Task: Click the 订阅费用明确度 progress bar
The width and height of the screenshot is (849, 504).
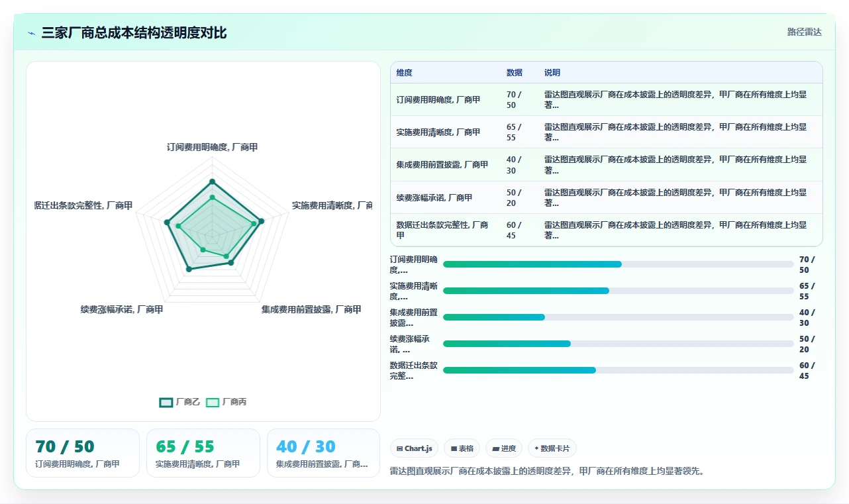Action: [x=618, y=264]
